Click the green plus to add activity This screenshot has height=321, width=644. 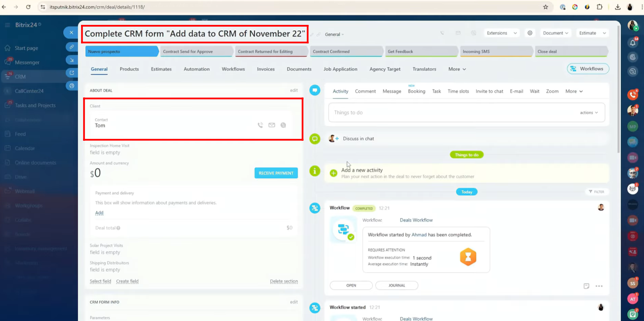click(334, 173)
